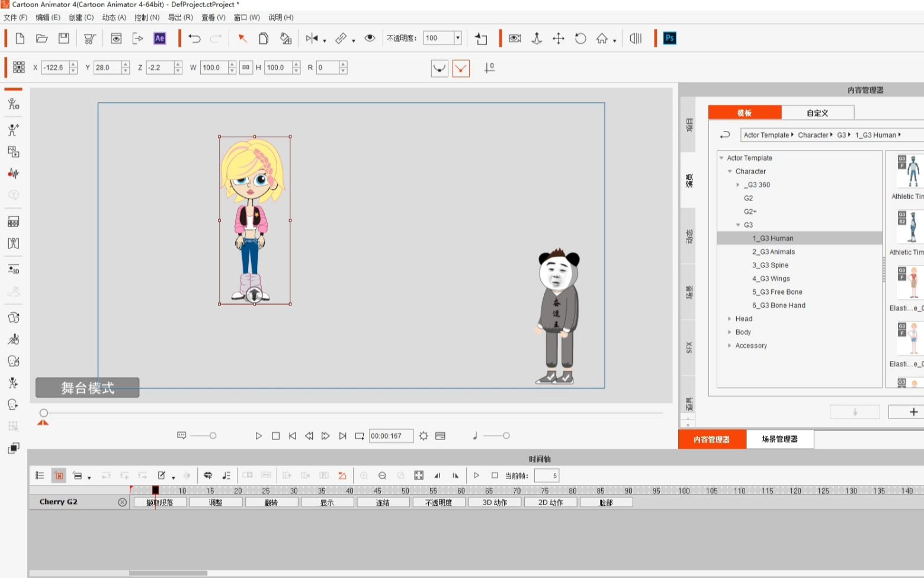Toggle the W/H aspect ratio lock

pos(246,68)
